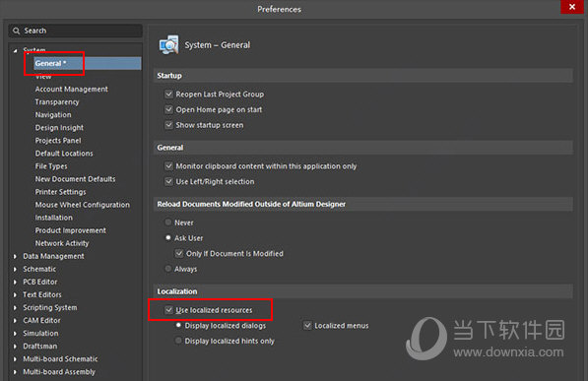The width and height of the screenshot is (588, 381).
Task: Expand the Multi-board Schematic node
Action: coord(15,359)
